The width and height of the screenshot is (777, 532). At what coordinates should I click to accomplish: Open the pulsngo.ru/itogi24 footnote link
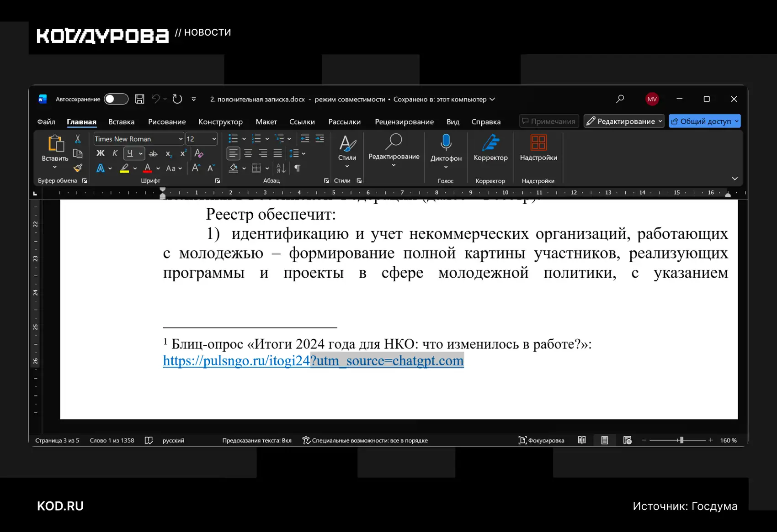pos(313,361)
